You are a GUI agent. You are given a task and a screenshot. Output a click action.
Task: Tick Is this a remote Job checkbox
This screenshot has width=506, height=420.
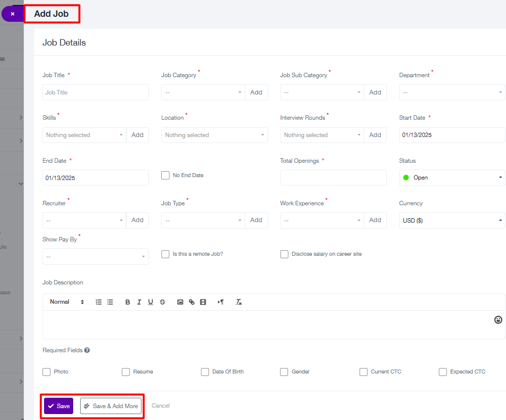pos(165,254)
